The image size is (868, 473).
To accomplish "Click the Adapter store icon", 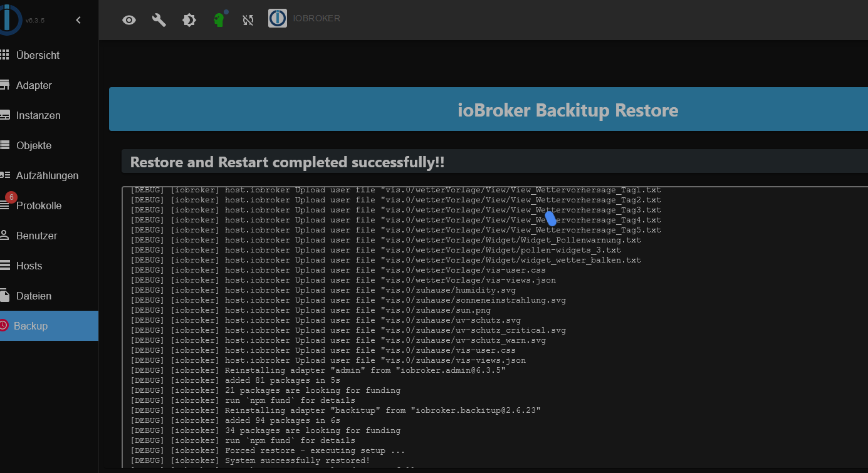I will [x=4, y=85].
